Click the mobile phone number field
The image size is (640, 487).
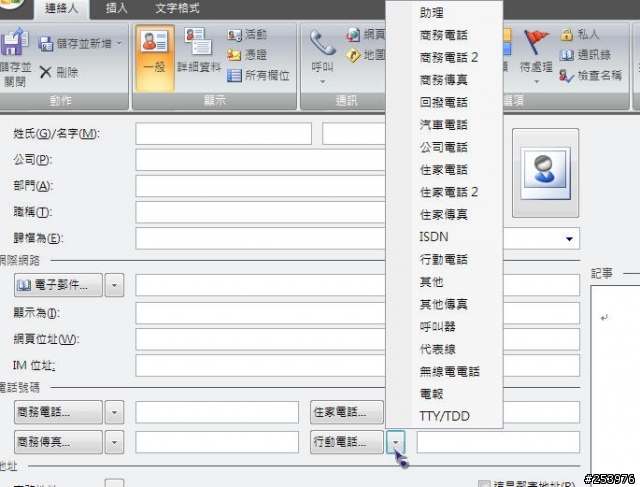pos(498,442)
